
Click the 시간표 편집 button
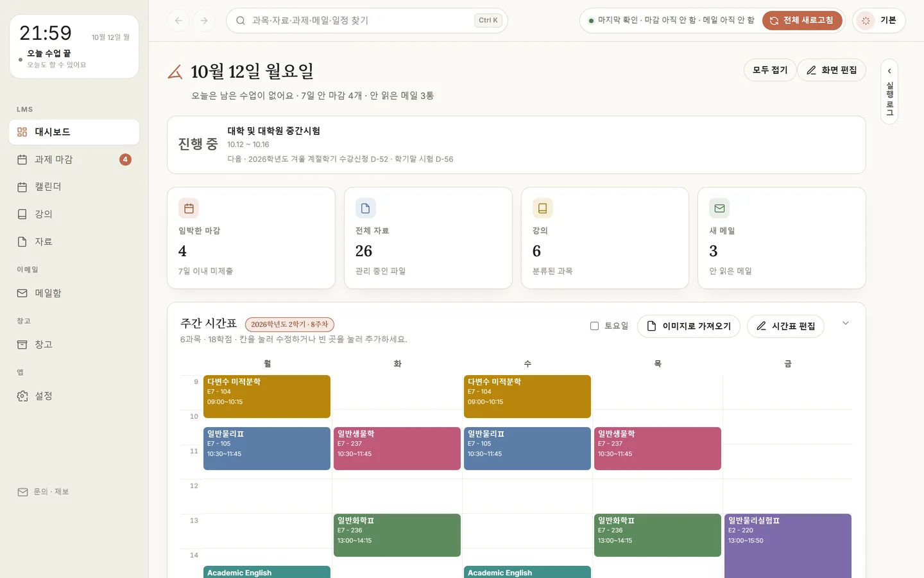click(x=786, y=326)
